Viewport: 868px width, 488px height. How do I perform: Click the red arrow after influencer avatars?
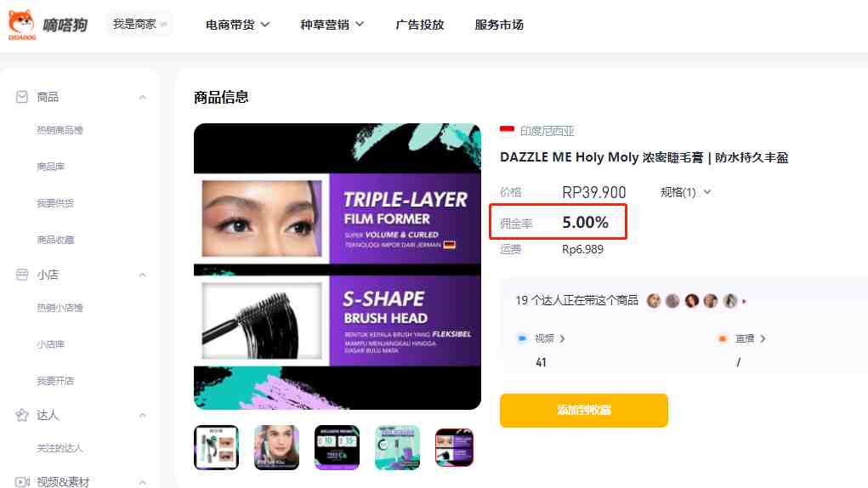click(745, 302)
